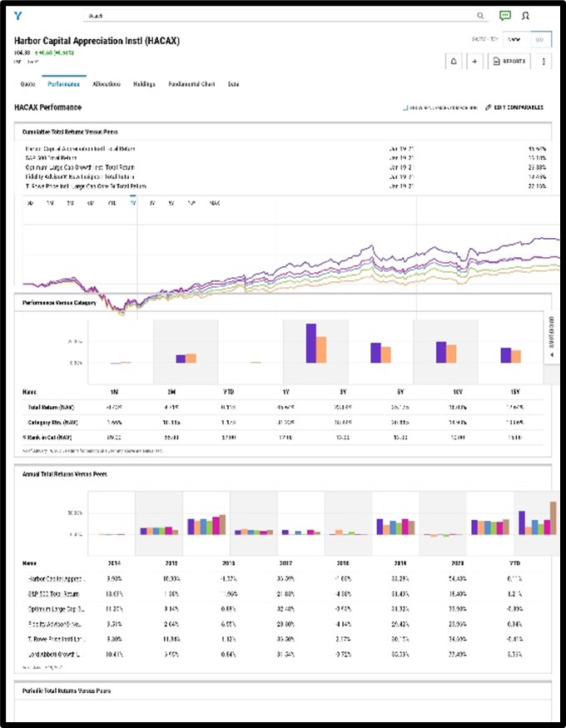This screenshot has height=728, width=566.
Task: Click the magnifier search icon
Action: (480, 16)
